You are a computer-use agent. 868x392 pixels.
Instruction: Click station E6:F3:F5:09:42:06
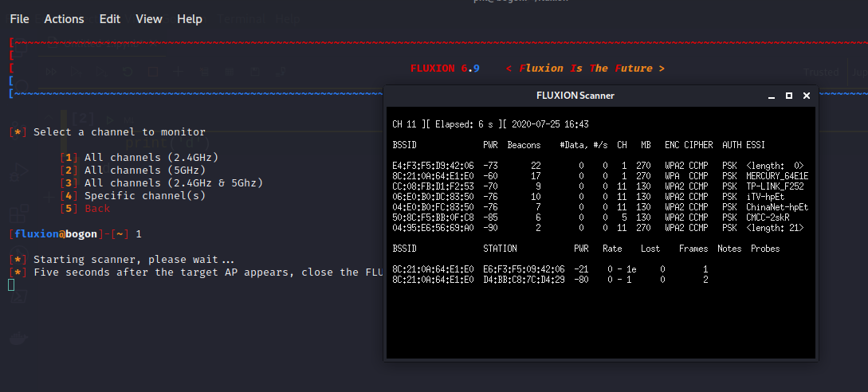point(524,269)
